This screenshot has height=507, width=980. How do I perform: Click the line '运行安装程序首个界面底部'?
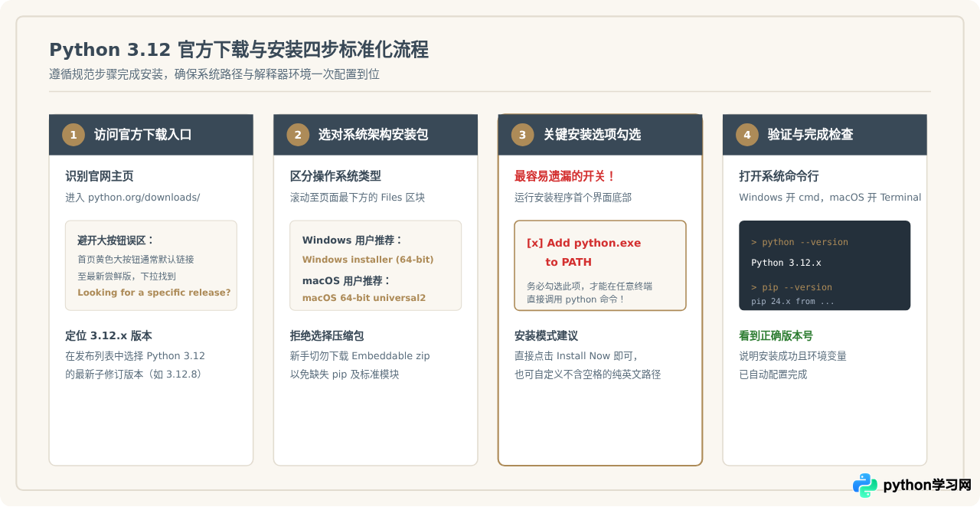pyautogui.click(x=573, y=198)
